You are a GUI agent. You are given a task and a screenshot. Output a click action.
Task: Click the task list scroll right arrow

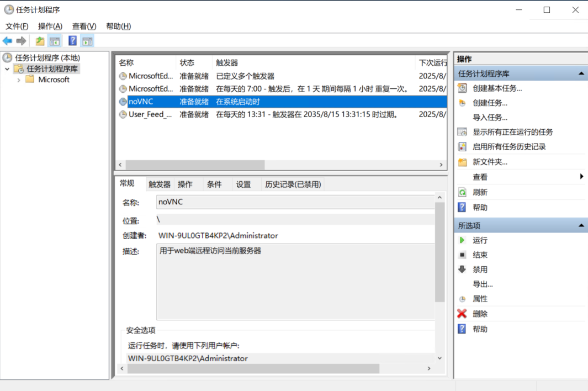(x=441, y=165)
